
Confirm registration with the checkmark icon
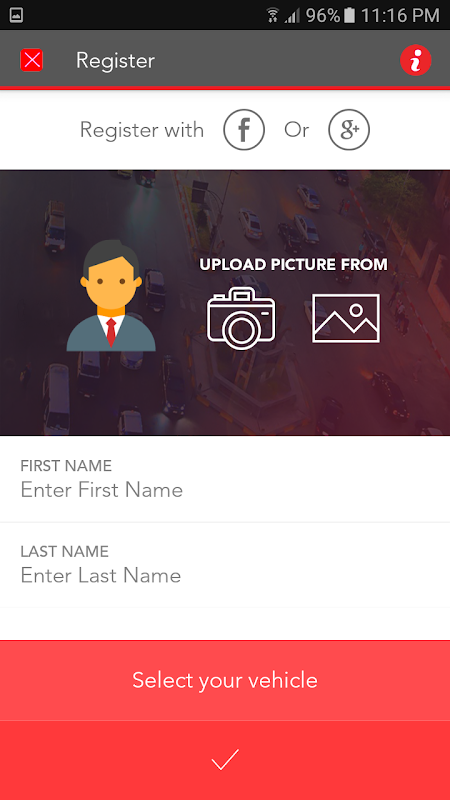click(225, 760)
